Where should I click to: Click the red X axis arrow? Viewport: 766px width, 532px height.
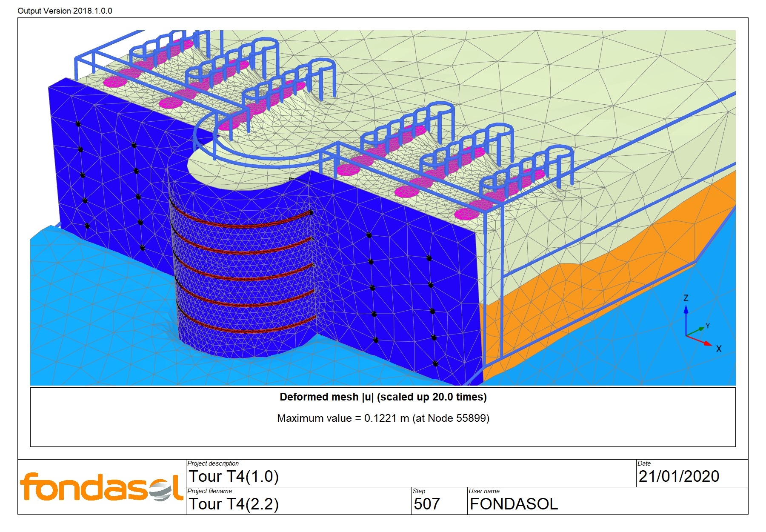coord(700,340)
